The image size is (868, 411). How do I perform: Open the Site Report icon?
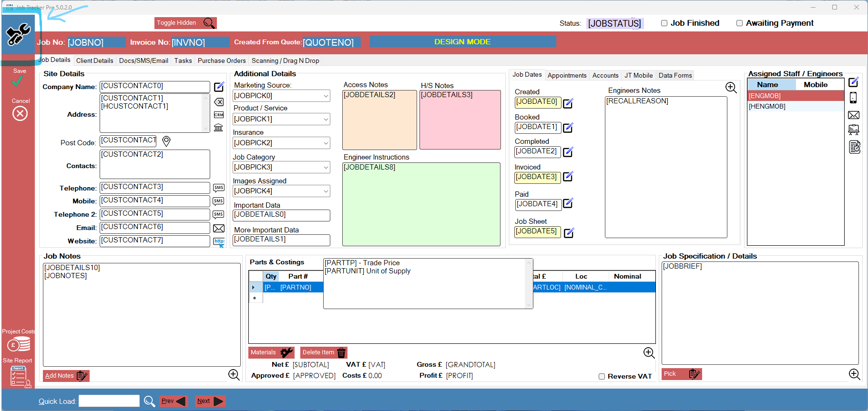[x=20, y=377]
